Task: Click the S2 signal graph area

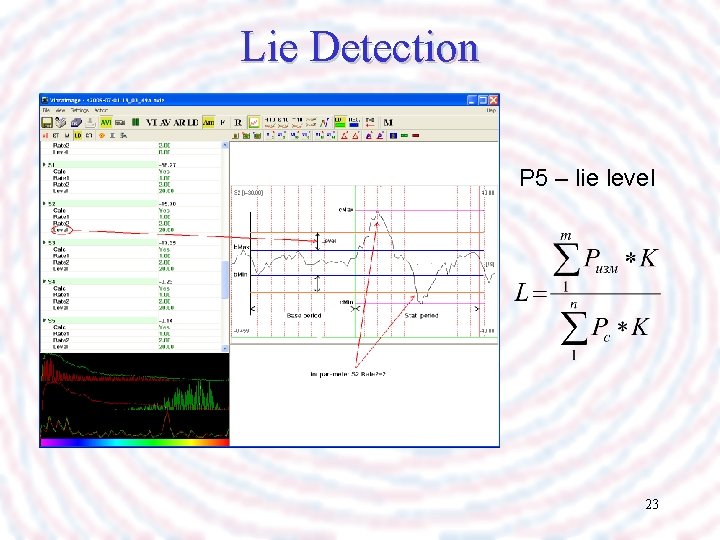Action: point(364,264)
